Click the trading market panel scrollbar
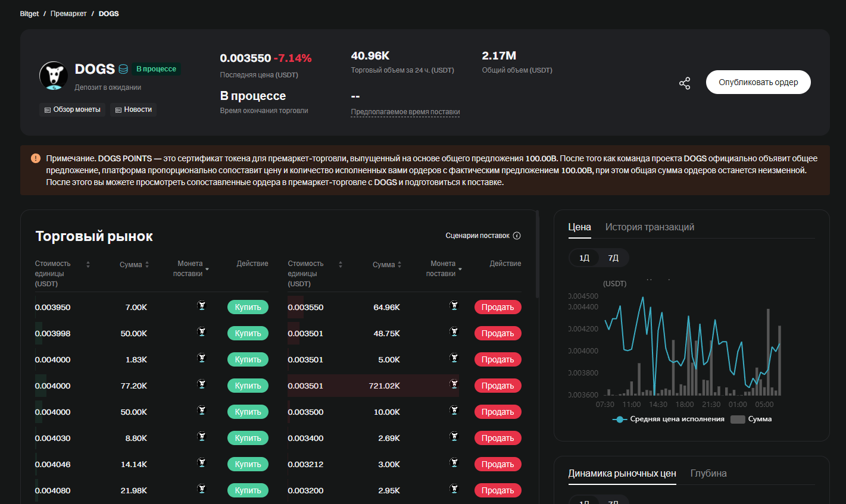This screenshot has width=846, height=504. pyautogui.click(x=538, y=254)
